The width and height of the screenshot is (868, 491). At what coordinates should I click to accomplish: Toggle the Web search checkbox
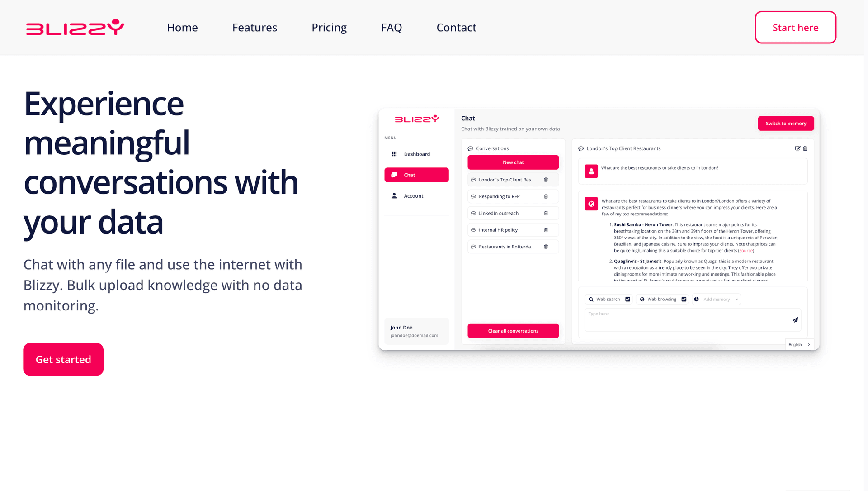point(628,299)
